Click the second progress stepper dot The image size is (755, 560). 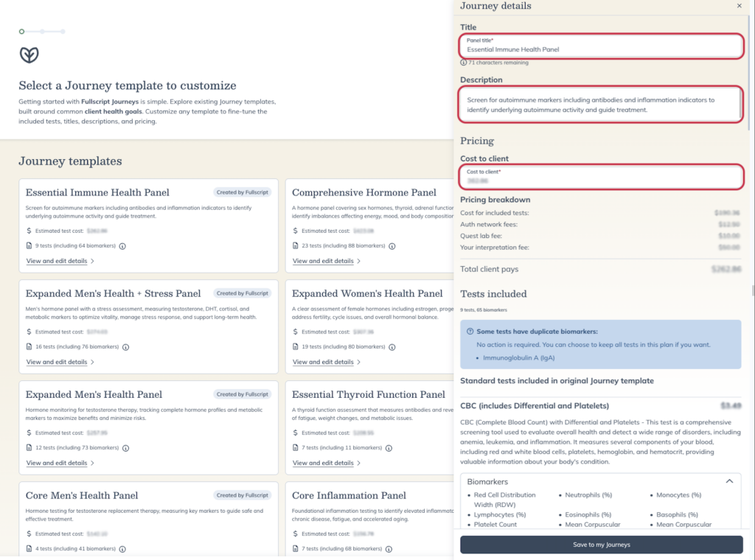click(42, 32)
